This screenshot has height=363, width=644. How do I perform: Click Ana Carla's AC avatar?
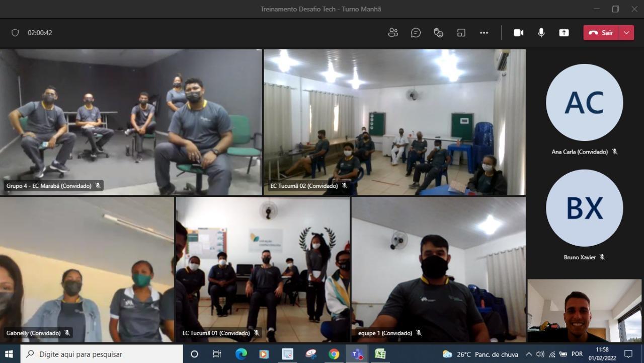tap(585, 103)
